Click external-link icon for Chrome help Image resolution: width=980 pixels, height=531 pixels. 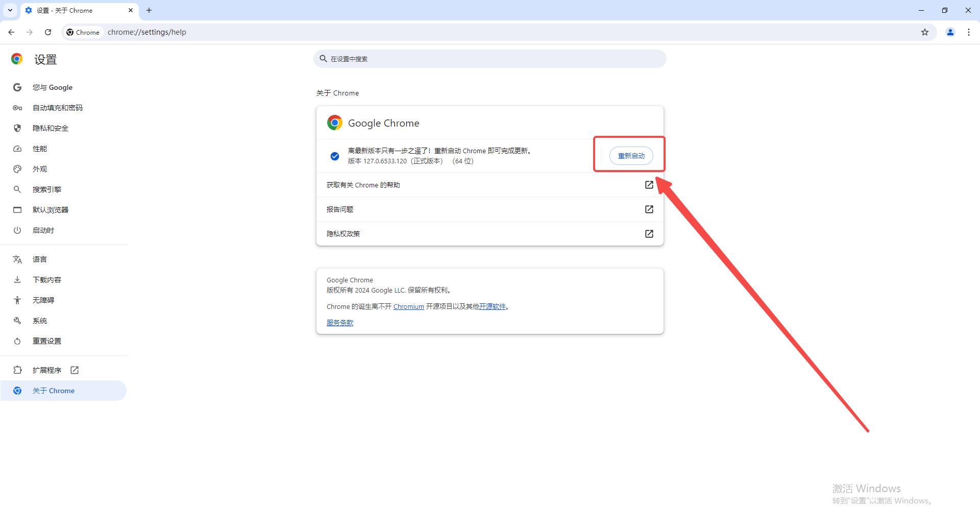tap(649, 185)
